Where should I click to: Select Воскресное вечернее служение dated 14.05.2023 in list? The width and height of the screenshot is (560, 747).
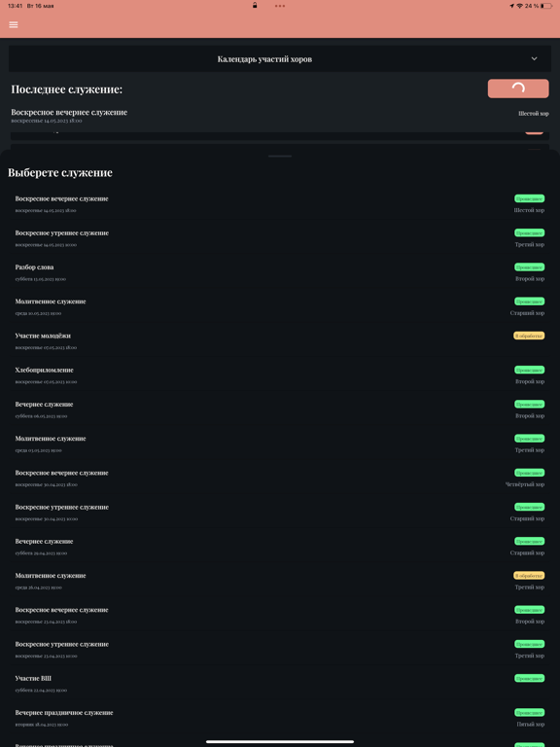[x=280, y=203]
